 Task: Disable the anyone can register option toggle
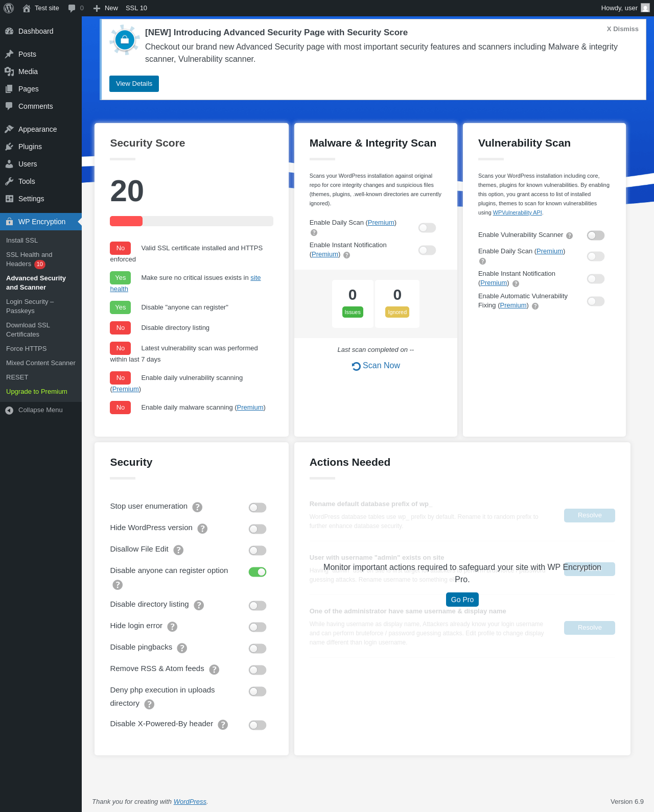pos(258,572)
